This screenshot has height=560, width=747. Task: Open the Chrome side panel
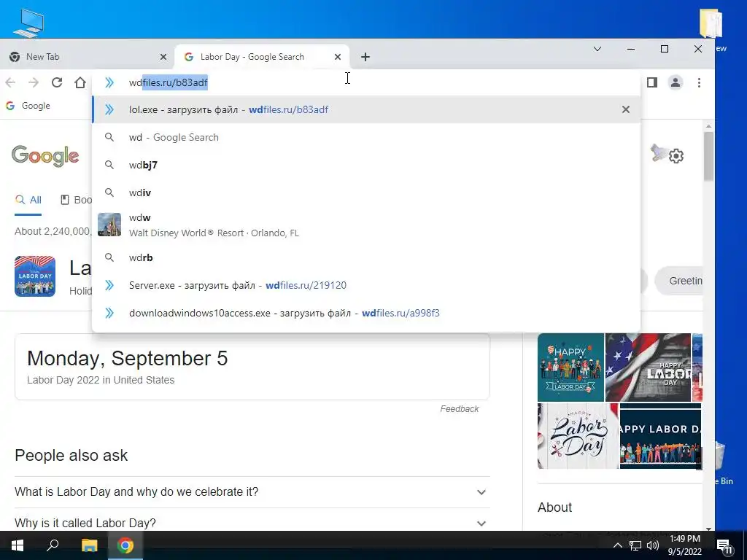pyautogui.click(x=651, y=82)
